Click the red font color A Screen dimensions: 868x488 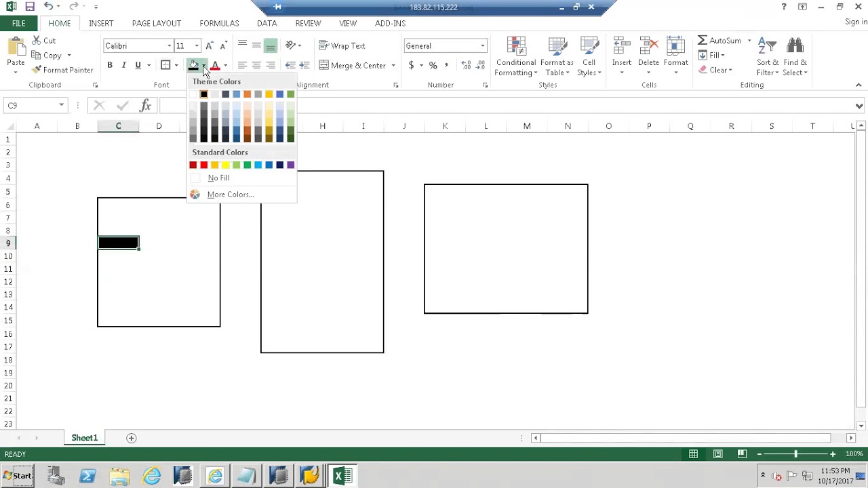215,66
